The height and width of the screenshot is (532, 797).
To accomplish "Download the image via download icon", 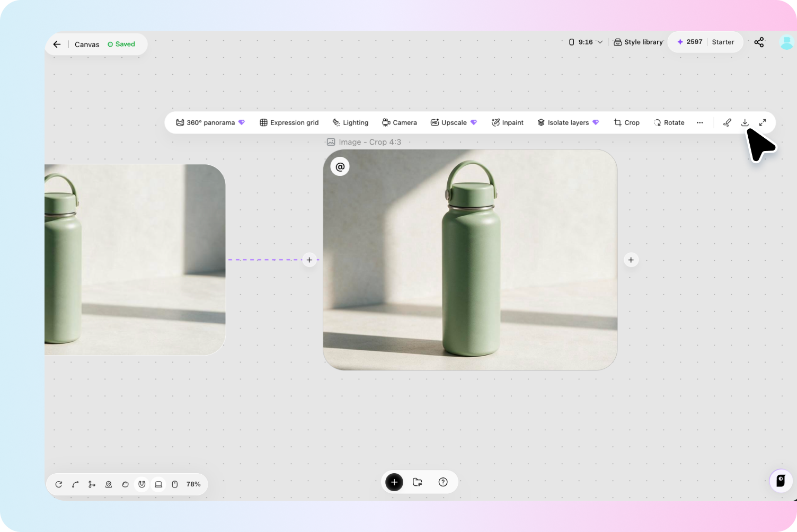I will coord(745,122).
